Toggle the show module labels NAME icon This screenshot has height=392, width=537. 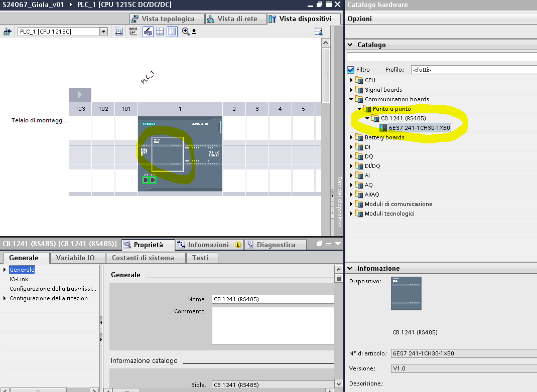point(133,32)
